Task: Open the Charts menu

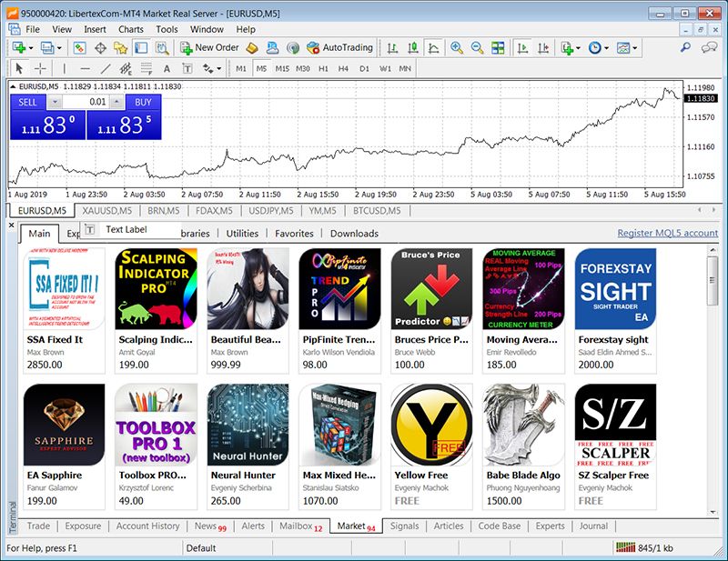Action: click(131, 29)
